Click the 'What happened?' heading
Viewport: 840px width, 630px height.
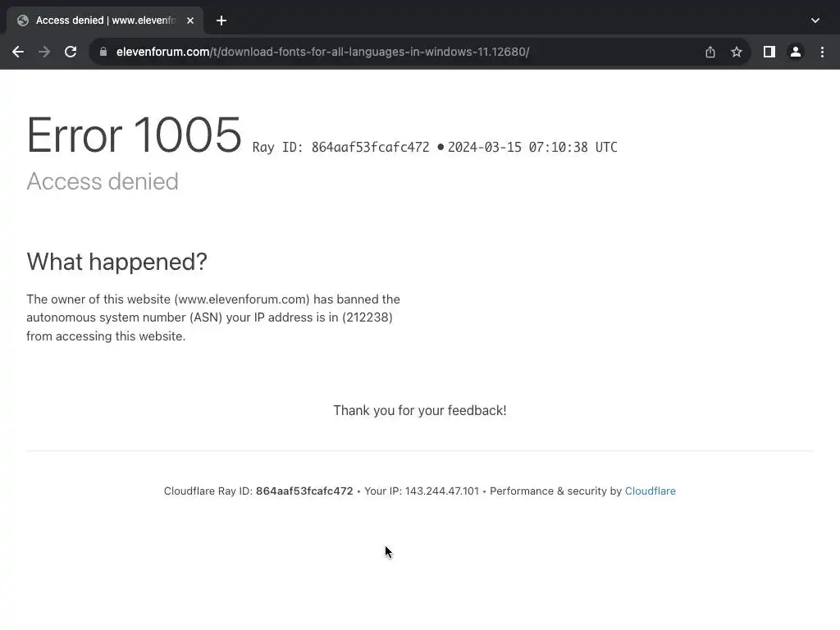[116, 262]
